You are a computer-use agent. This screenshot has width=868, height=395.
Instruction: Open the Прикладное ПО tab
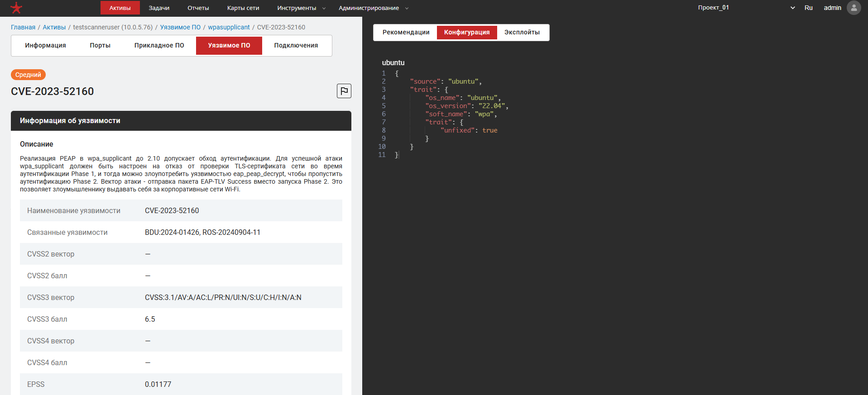[159, 45]
